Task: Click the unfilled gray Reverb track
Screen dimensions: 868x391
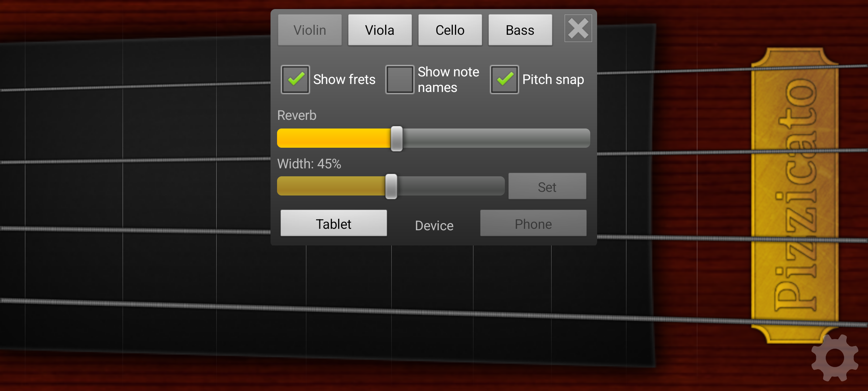Action: [x=495, y=138]
